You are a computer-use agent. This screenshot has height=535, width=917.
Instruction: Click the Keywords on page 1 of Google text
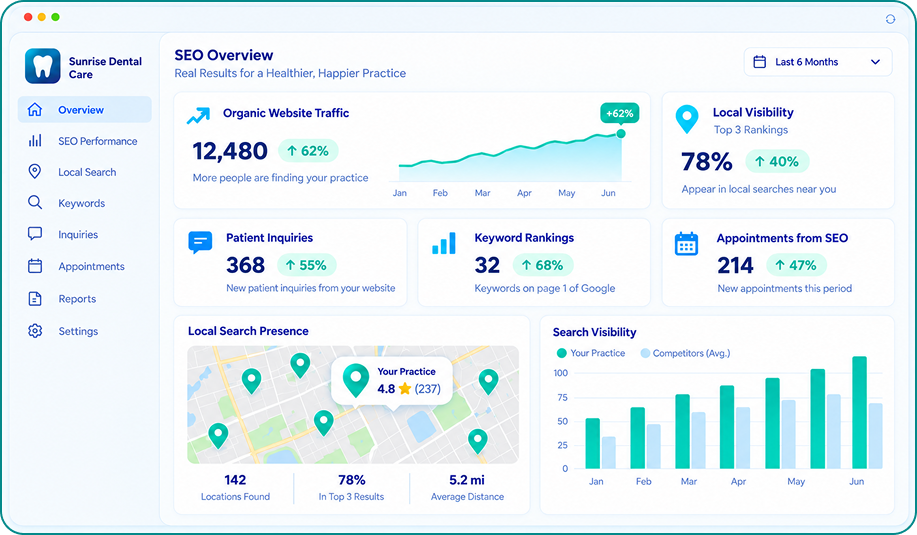pos(544,288)
